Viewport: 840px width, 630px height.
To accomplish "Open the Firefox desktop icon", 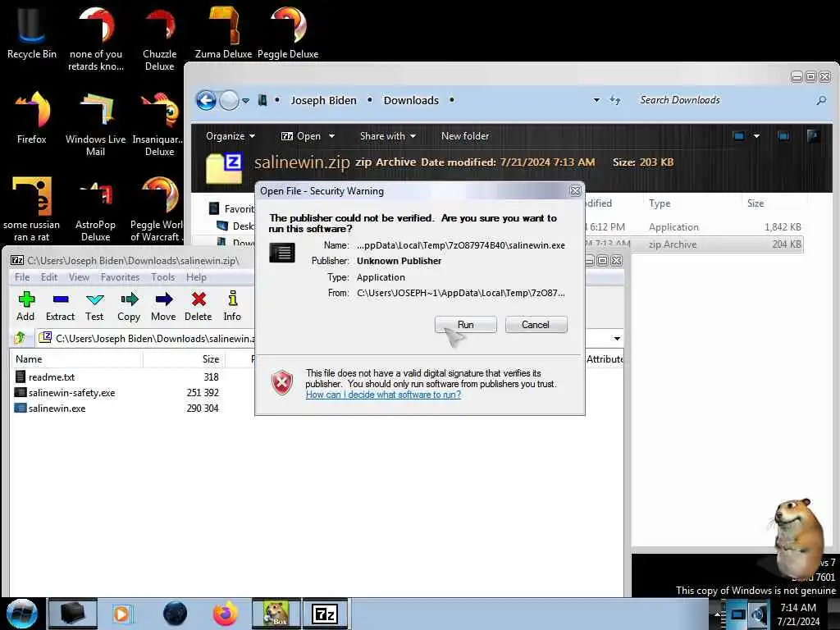I will pyautogui.click(x=32, y=117).
